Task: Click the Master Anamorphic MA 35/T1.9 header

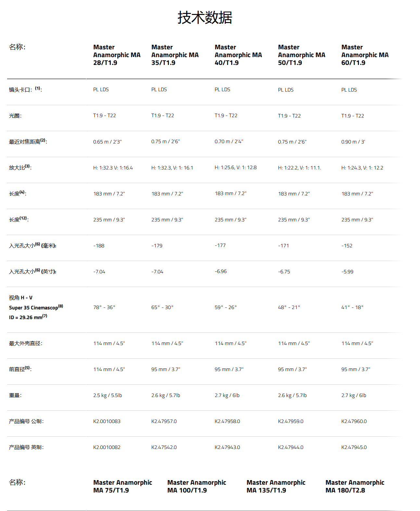Action: 175,55
